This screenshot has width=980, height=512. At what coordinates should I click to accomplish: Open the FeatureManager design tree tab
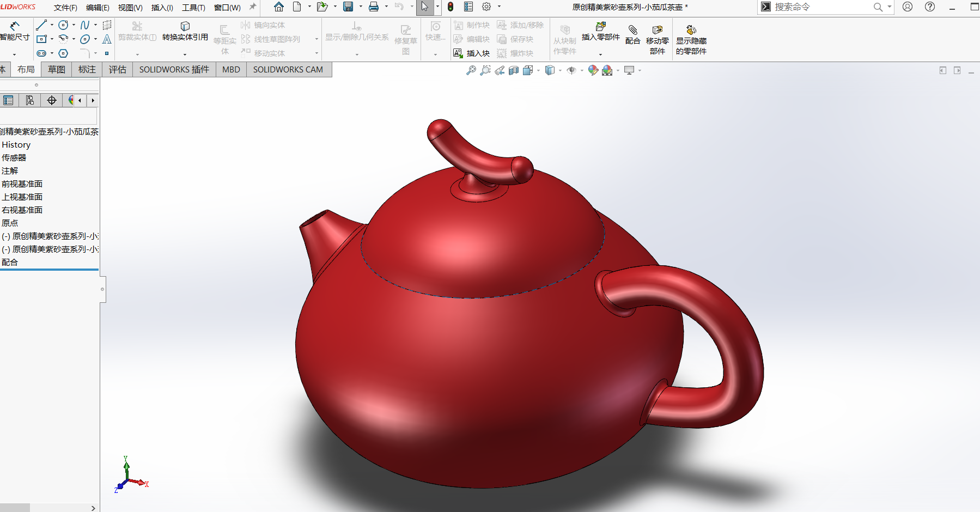point(8,100)
